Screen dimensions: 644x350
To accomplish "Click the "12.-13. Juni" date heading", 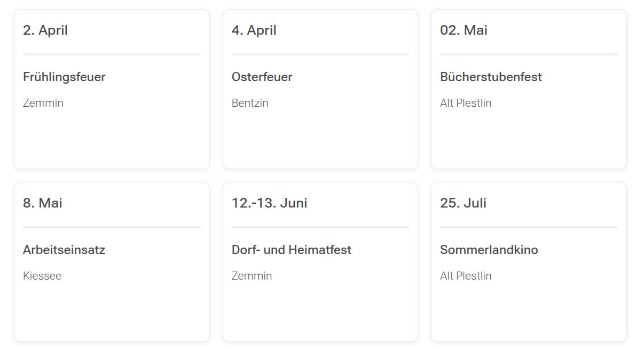I will coord(269,203).
